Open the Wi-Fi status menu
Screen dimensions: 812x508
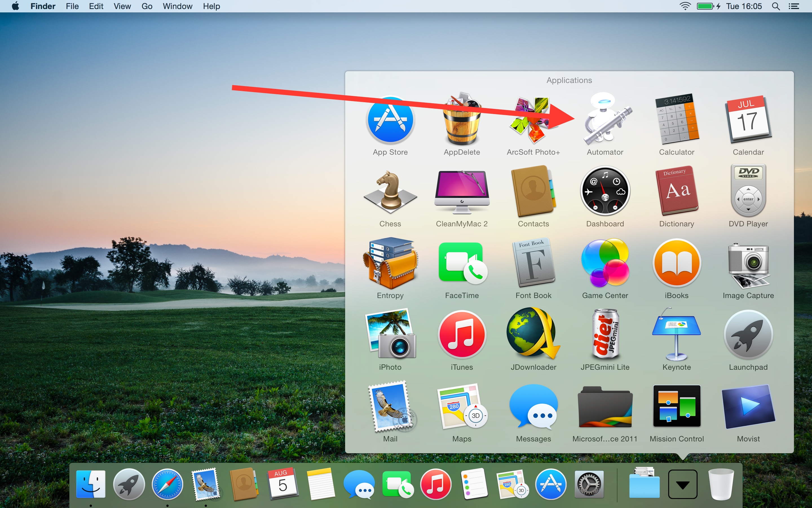685,6
